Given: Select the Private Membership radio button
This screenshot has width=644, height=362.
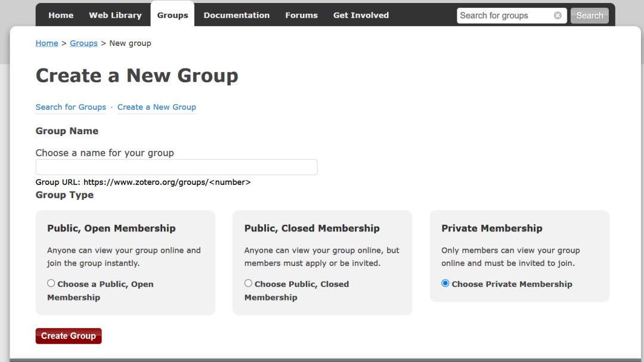Looking at the screenshot, I should [445, 283].
